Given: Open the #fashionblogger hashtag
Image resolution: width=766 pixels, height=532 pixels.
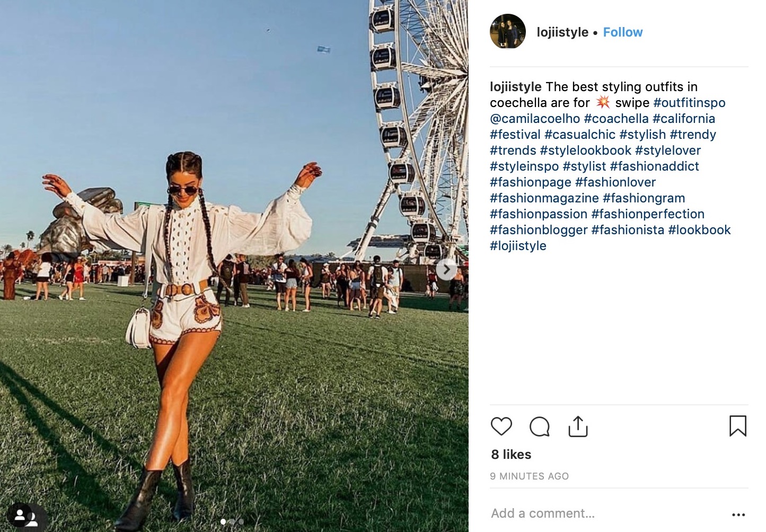Looking at the screenshot, I should [539, 230].
